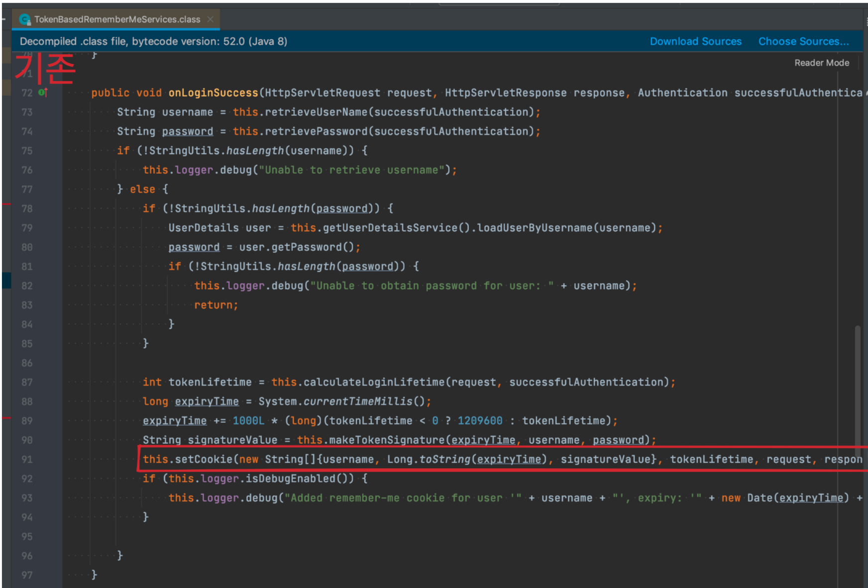Click the number 1209600 on line 89
This screenshot has height=588, width=868.
click(x=480, y=421)
